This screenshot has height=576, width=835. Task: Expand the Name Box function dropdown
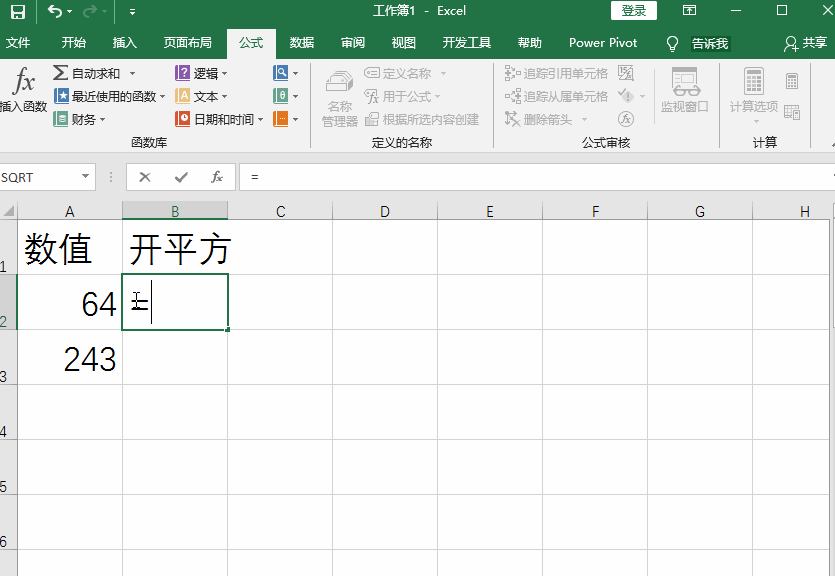click(x=86, y=177)
